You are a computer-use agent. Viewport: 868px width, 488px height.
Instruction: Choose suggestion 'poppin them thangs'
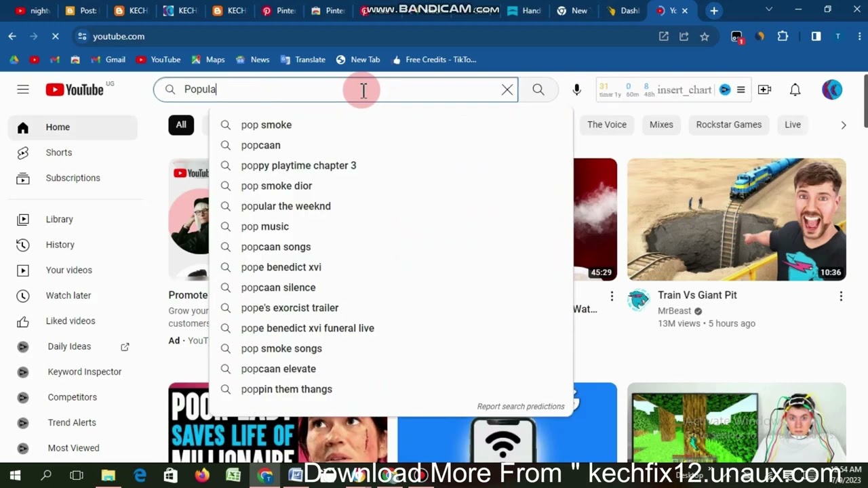point(391,389)
